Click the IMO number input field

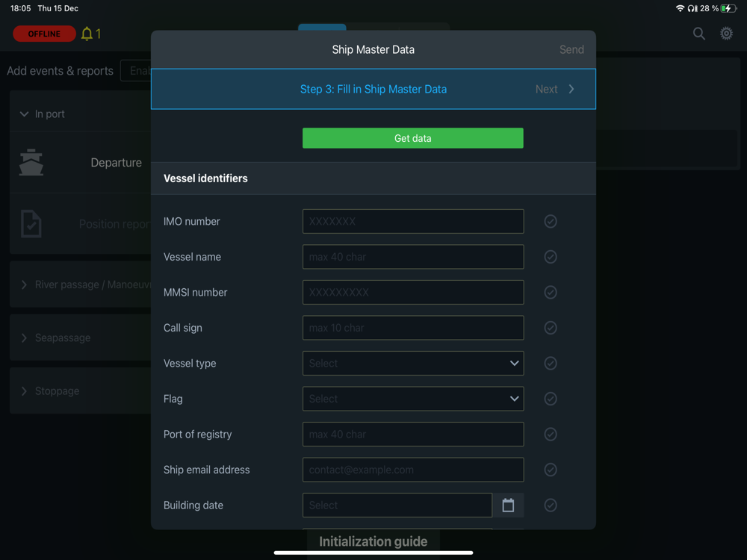[x=413, y=222]
